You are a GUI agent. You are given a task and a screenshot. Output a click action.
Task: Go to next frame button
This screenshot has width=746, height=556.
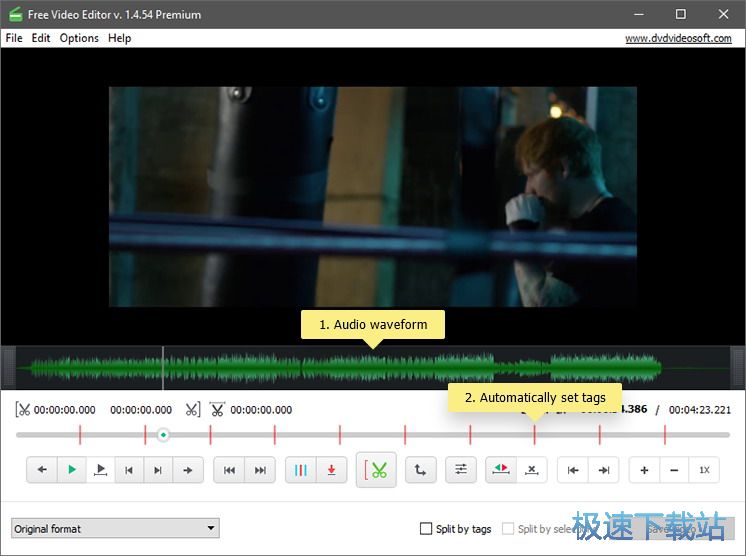click(x=158, y=470)
